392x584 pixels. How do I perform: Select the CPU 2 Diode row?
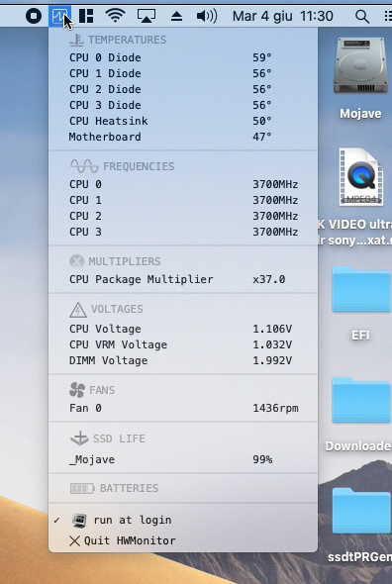(x=183, y=89)
